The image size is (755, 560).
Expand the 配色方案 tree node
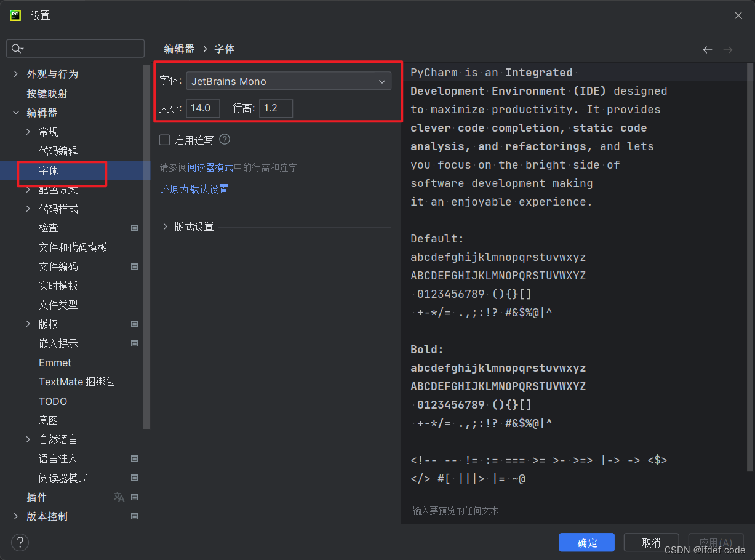pyautogui.click(x=28, y=190)
